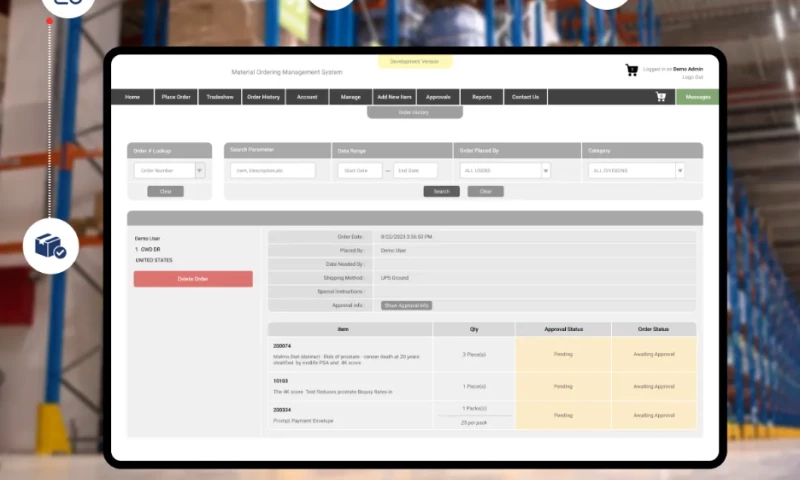Open the Home menu item
Screen dimensions: 800x480
[x=132, y=97]
